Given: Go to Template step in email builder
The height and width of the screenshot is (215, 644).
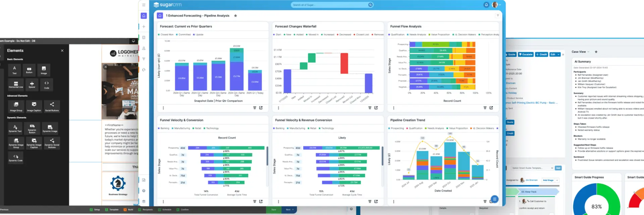Looking at the screenshot, I should pos(112,210).
